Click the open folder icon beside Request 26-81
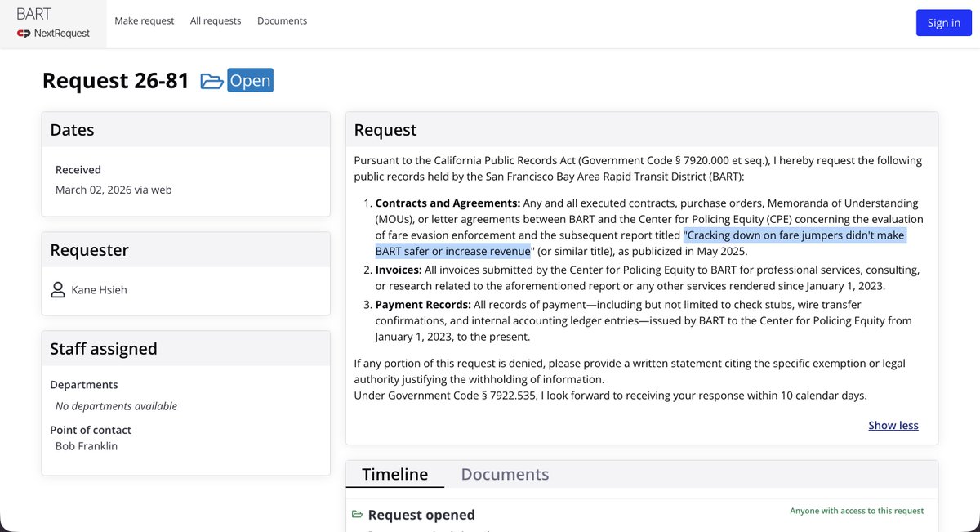 (212, 81)
